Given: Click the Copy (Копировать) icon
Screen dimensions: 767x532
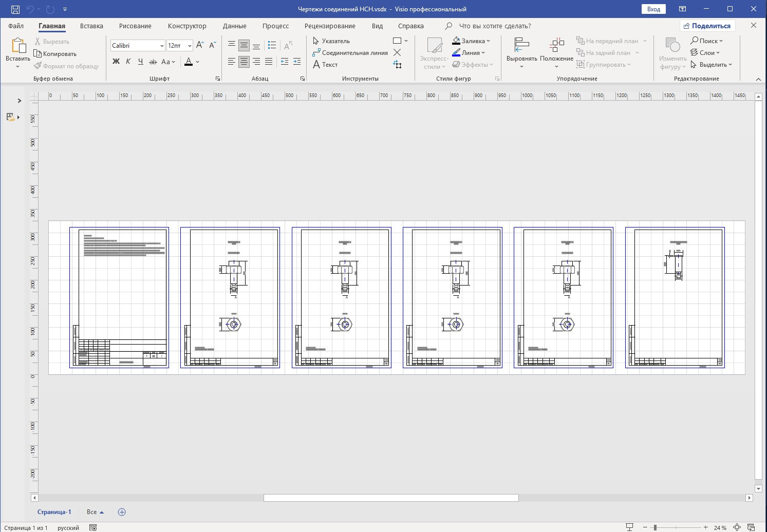Looking at the screenshot, I should (x=55, y=54).
